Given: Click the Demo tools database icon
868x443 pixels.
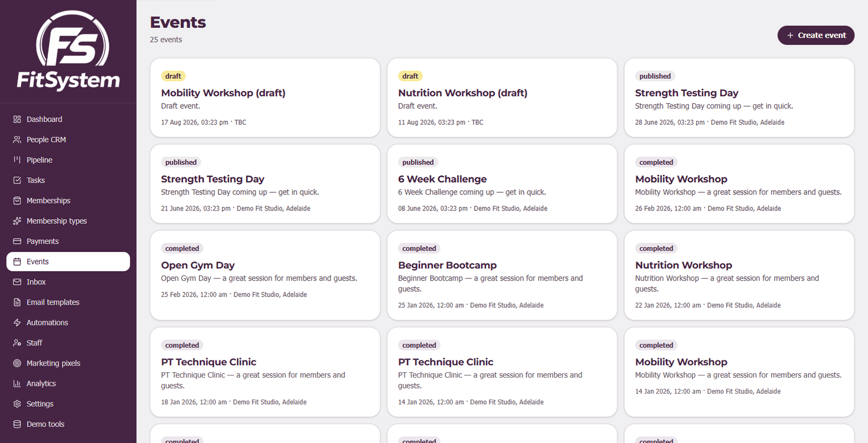Looking at the screenshot, I should point(17,424).
